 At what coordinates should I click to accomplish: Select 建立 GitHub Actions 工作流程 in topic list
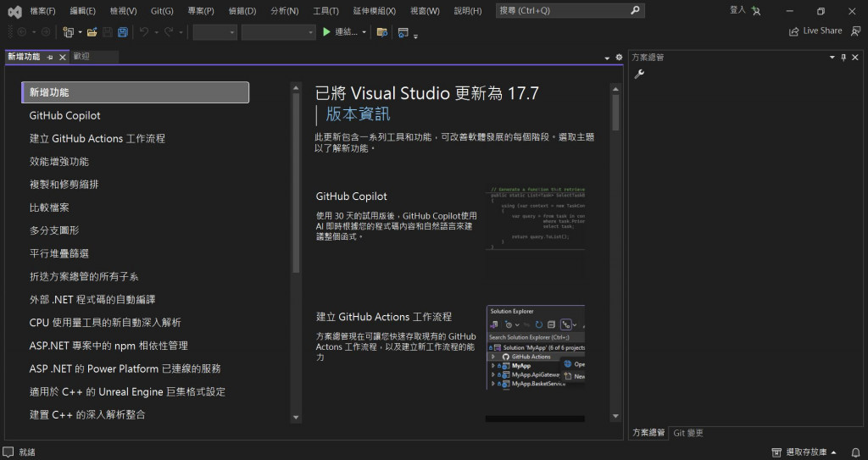(x=97, y=138)
